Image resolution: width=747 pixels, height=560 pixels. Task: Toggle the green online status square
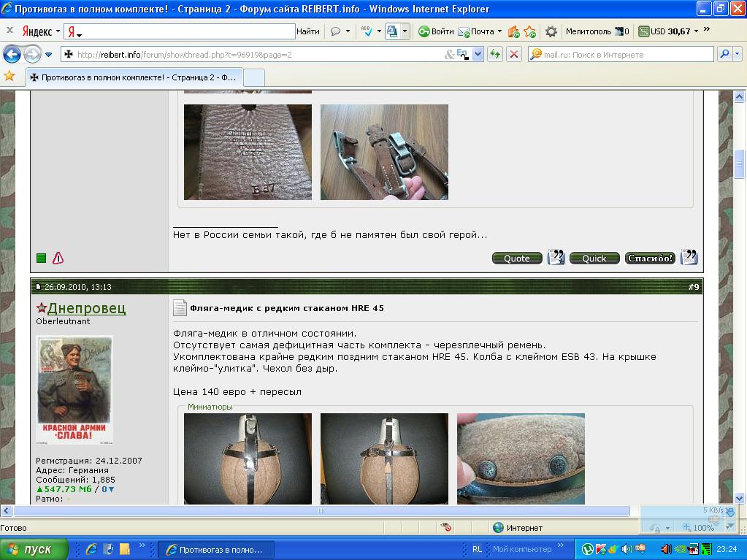(42, 258)
